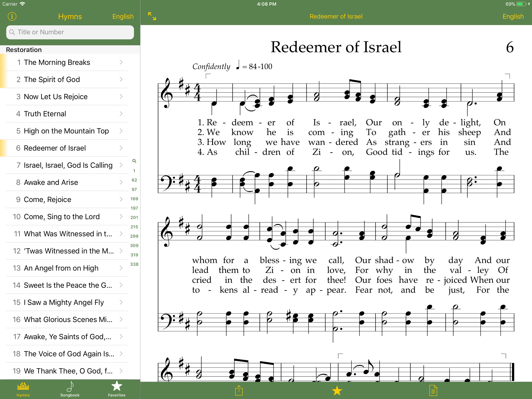Viewport: 532px width, 399px height.
Task: Tap the info circle icon
Action: pyautogui.click(x=12, y=16)
